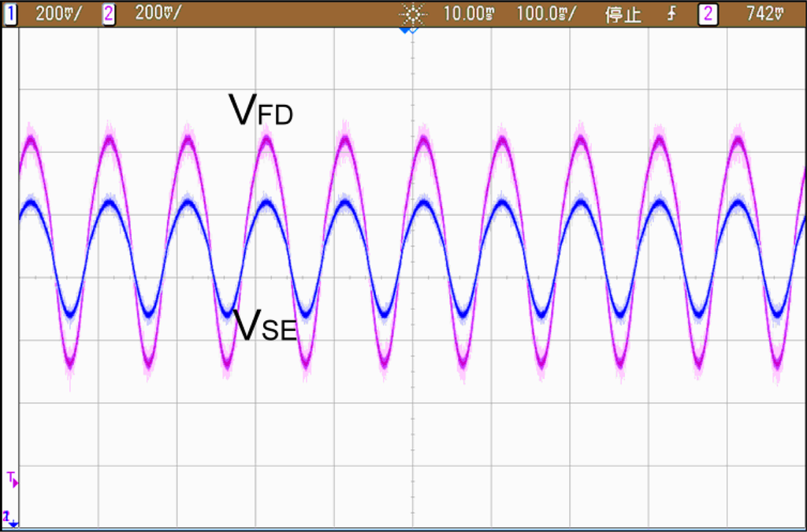Click the trigger source channel 2 badge

(708, 14)
